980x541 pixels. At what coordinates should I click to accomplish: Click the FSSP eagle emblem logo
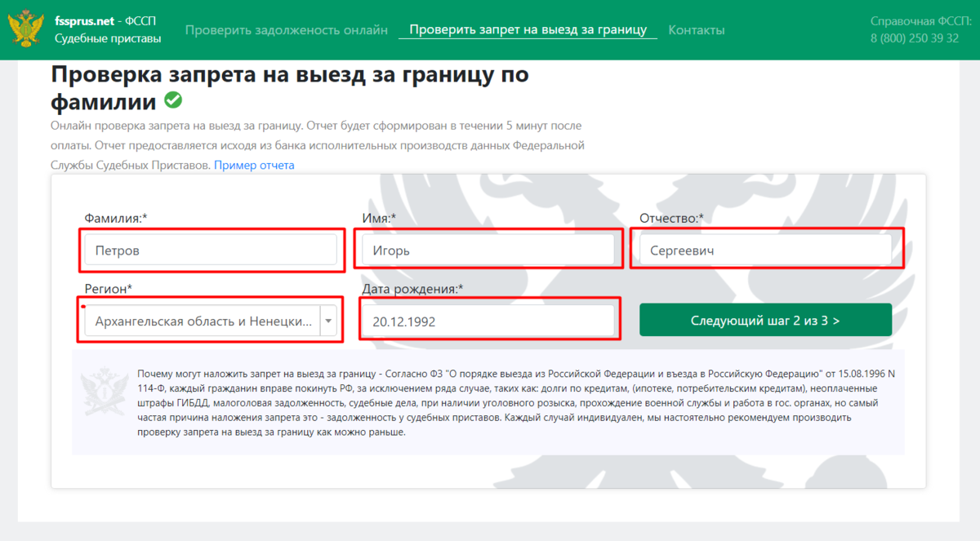click(26, 29)
